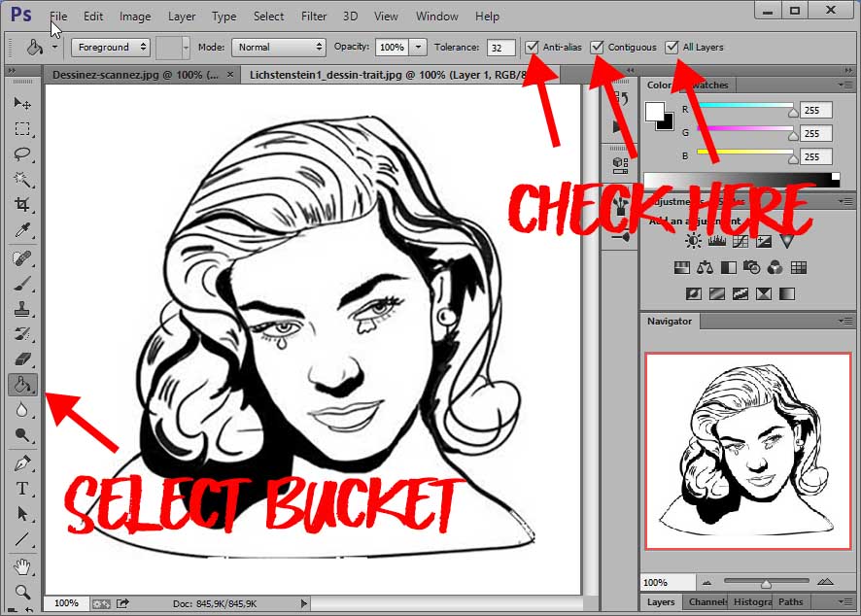Add a Levels adjustment
Screen dimensions: 861x616
coord(716,241)
